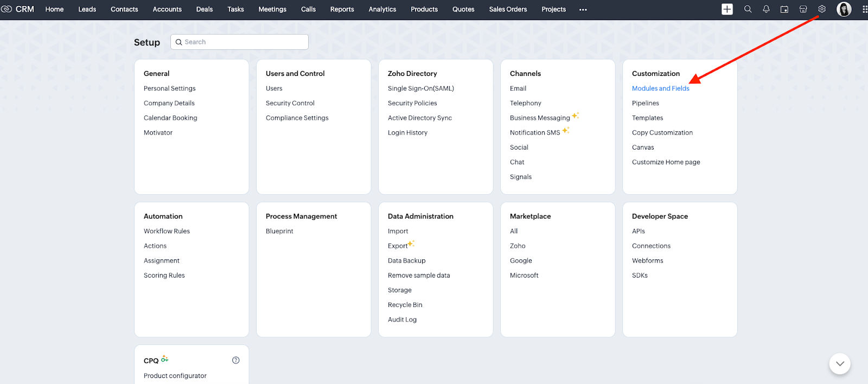Open the Analytics tab
The height and width of the screenshot is (384, 868).
click(382, 9)
